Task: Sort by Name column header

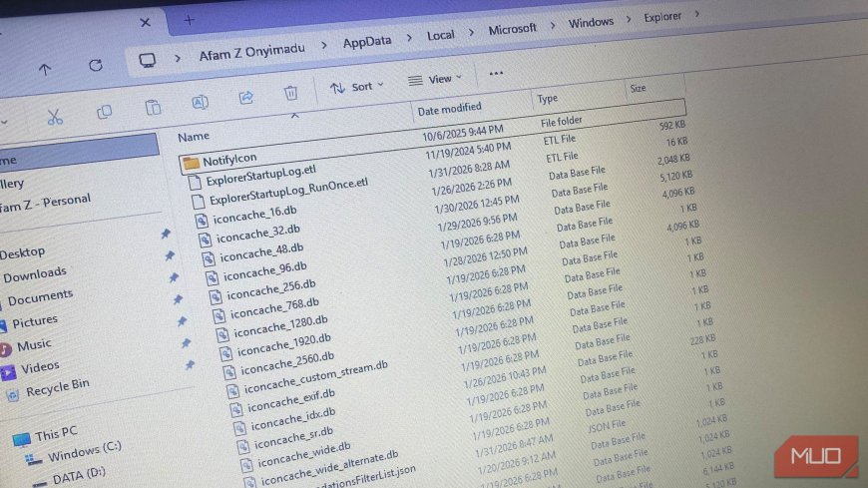Action: coord(194,136)
